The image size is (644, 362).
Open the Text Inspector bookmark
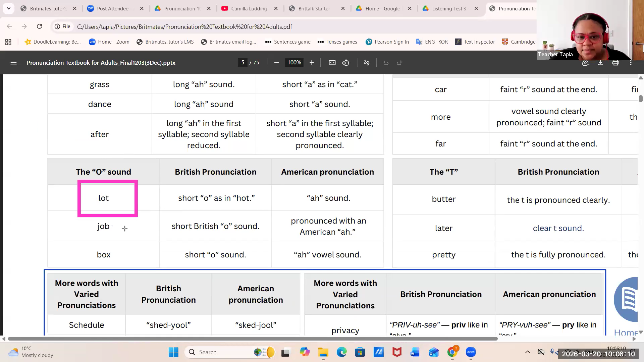tap(475, 42)
